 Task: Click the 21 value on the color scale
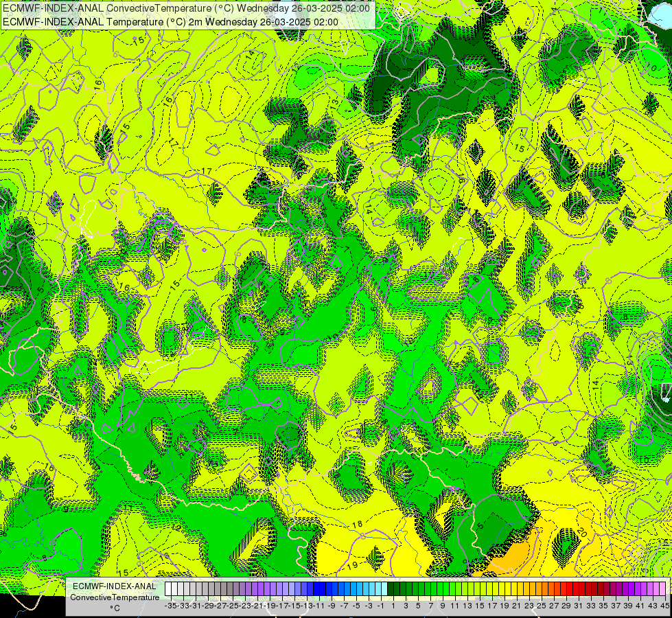[x=516, y=606]
